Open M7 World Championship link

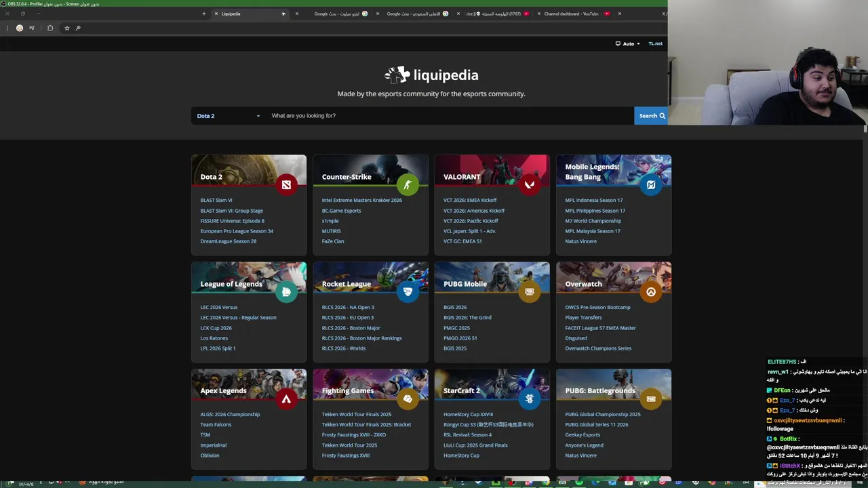point(593,221)
